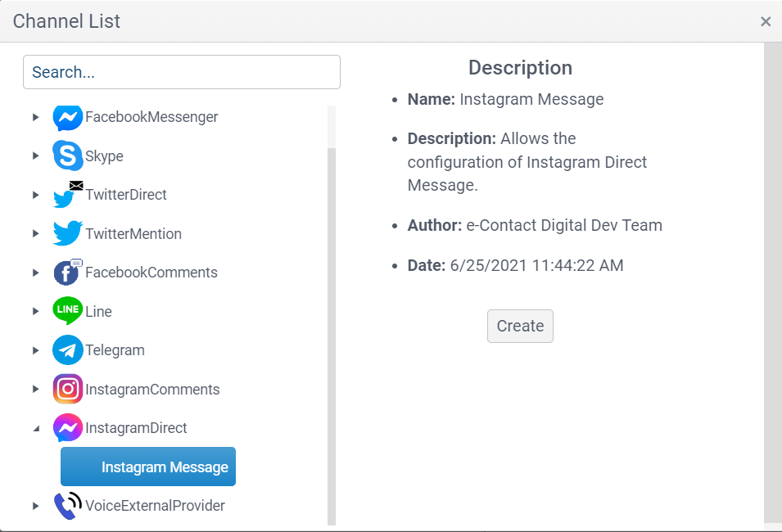Click the Search input field
Screen dimensions: 782x532
coord(182,72)
